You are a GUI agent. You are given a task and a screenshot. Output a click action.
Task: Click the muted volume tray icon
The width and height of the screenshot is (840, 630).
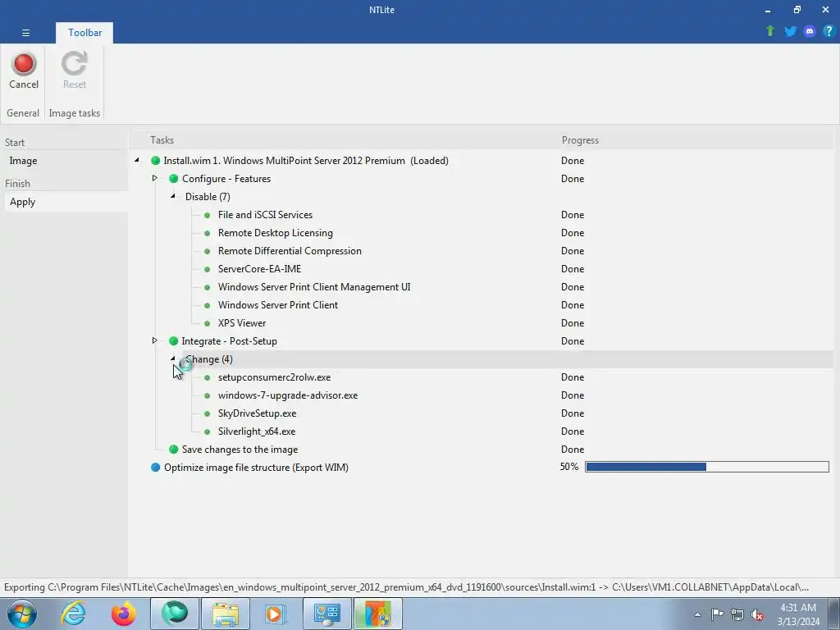pos(757,614)
